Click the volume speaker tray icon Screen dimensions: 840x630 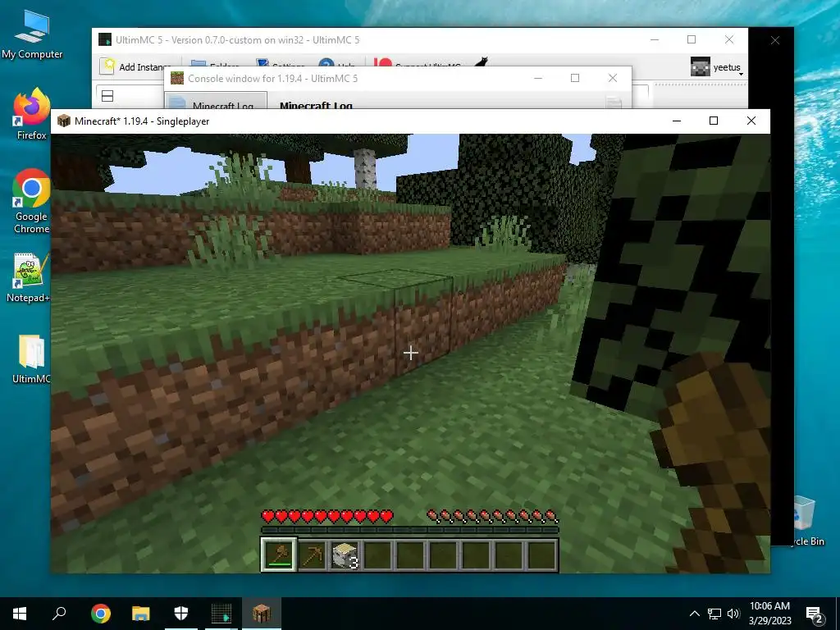[733, 614]
